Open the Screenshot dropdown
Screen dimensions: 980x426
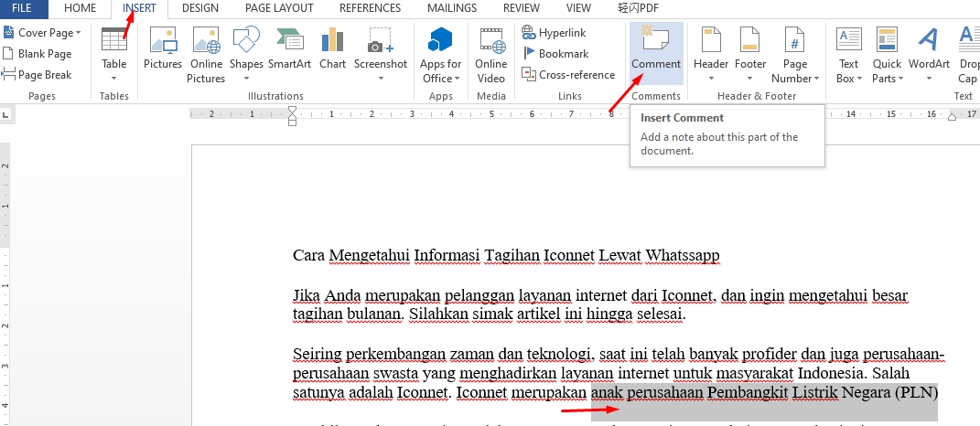[381, 55]
